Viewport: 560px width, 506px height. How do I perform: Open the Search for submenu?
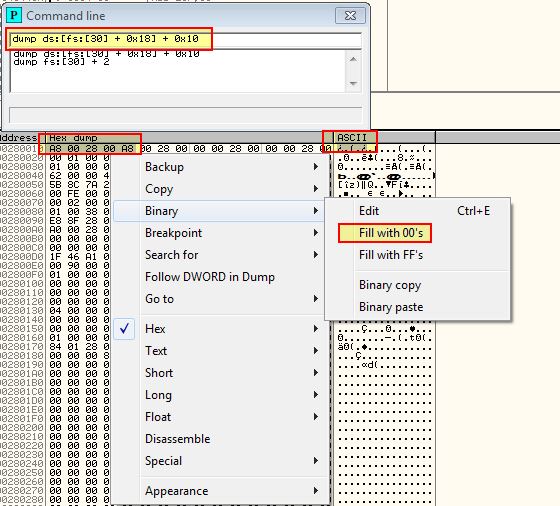221,255
